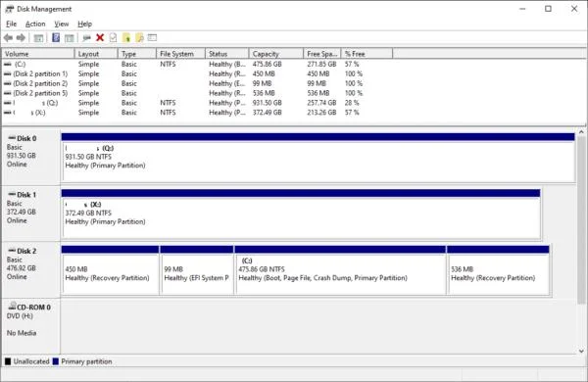Image resolution: width=588 pixels, height=382 pixels.
Task: Select the 99 MB EFI System Partition block
Action: [197, 270]
